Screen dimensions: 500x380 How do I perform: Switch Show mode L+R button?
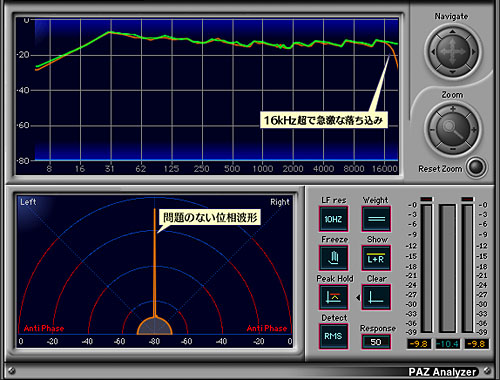point(376,258)
